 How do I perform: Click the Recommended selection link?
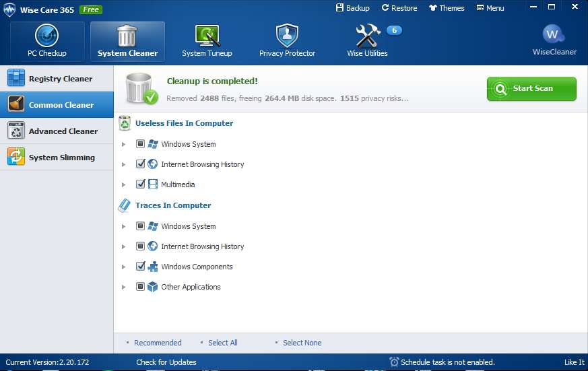pyautogui.click(x=158, y=343)
